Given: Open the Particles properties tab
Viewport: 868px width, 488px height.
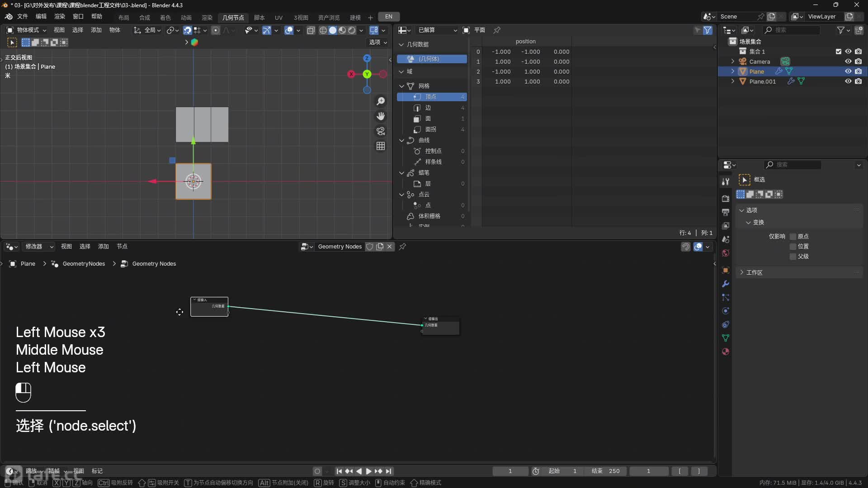Looking at the screenshot, I should point(726,297).
